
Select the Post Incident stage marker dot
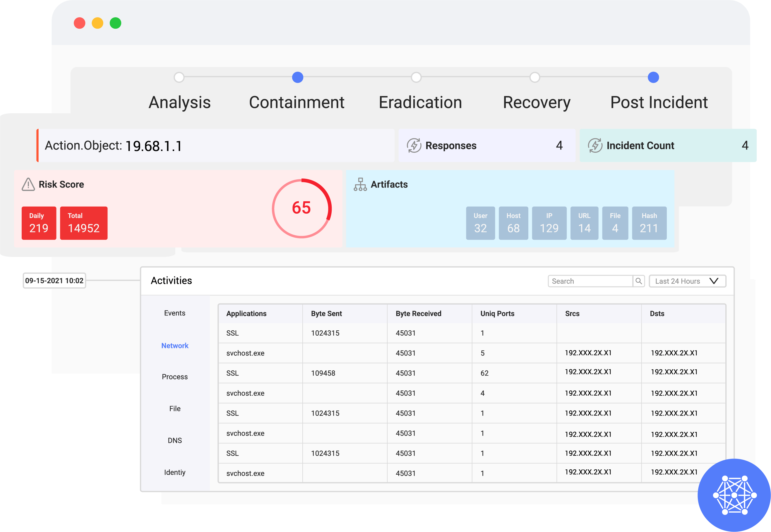653,77
